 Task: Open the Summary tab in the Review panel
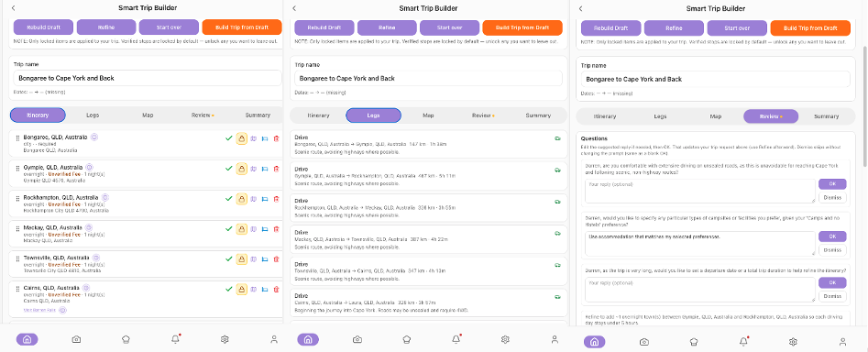coord(827,116)
